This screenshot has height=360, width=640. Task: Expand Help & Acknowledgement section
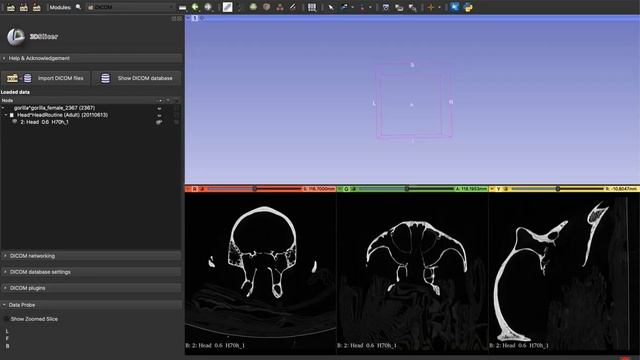pyautogui.click(x=91, y=58)
